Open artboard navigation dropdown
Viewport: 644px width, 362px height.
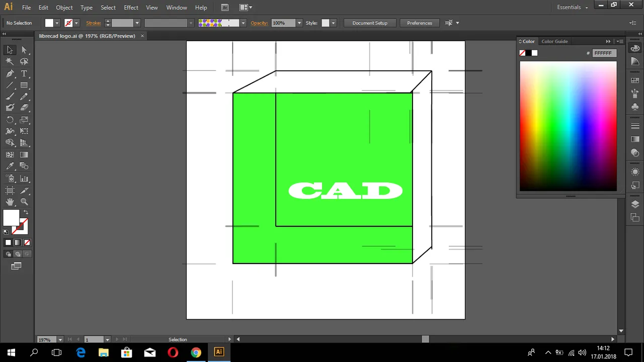tap(107, 339)
